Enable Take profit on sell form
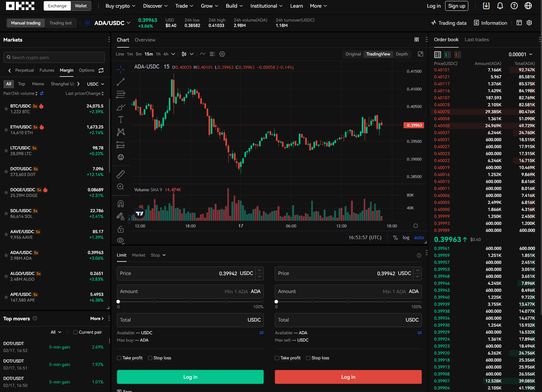Viewport: 542px width, 392px height. (277, 358)
